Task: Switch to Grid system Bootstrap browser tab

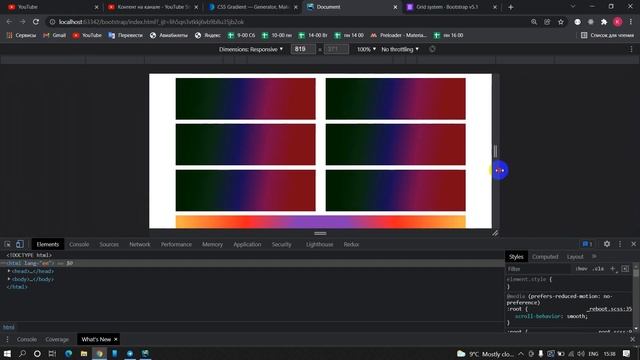Action: pyautogui.click(x=451, y=7)
